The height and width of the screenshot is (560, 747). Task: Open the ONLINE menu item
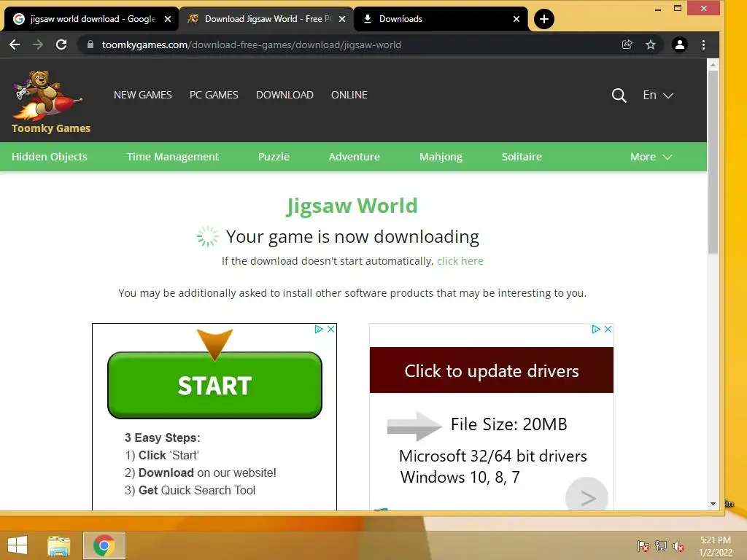click(x=349, y=95)
